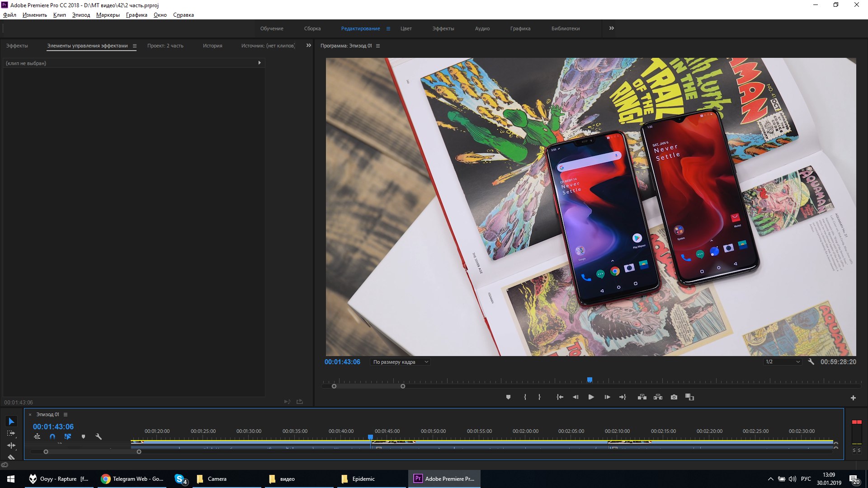
Task: Open Skype from the taskbar
Action: [x=181, y=479]
